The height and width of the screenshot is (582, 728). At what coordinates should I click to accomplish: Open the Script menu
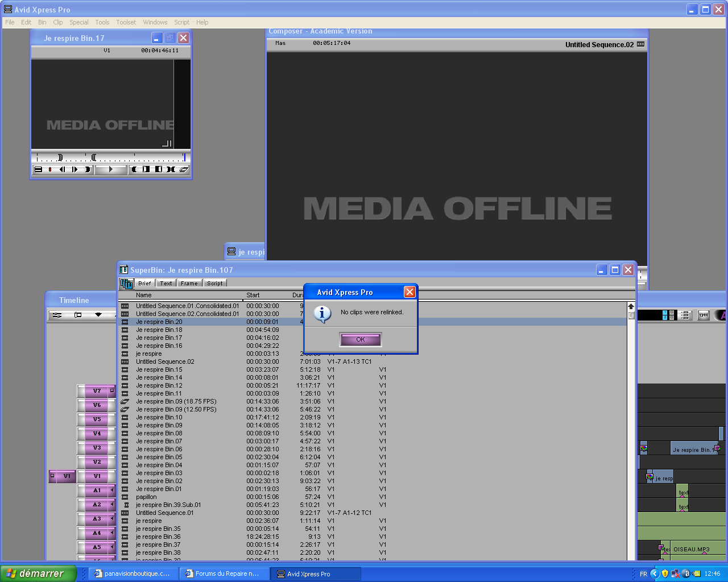[182, 22]
